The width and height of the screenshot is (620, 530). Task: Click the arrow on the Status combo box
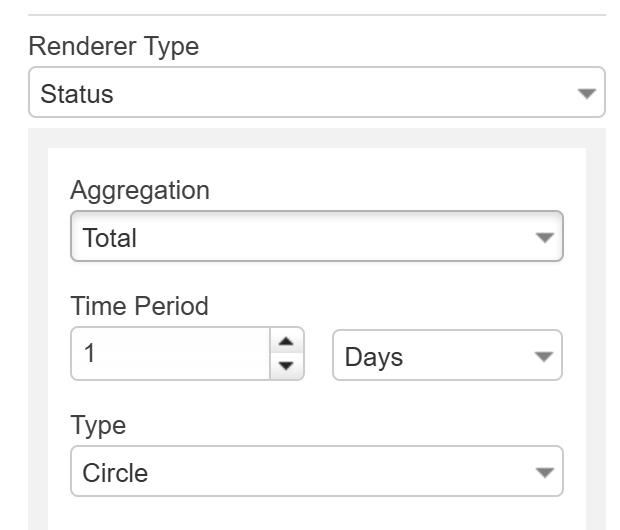[x=586, y=94]
